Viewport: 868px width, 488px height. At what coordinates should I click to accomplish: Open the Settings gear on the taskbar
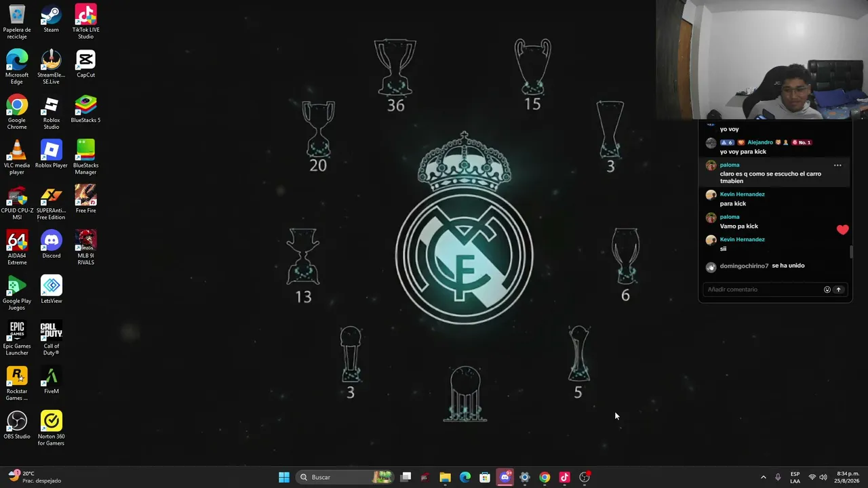[x=524, y=477]
